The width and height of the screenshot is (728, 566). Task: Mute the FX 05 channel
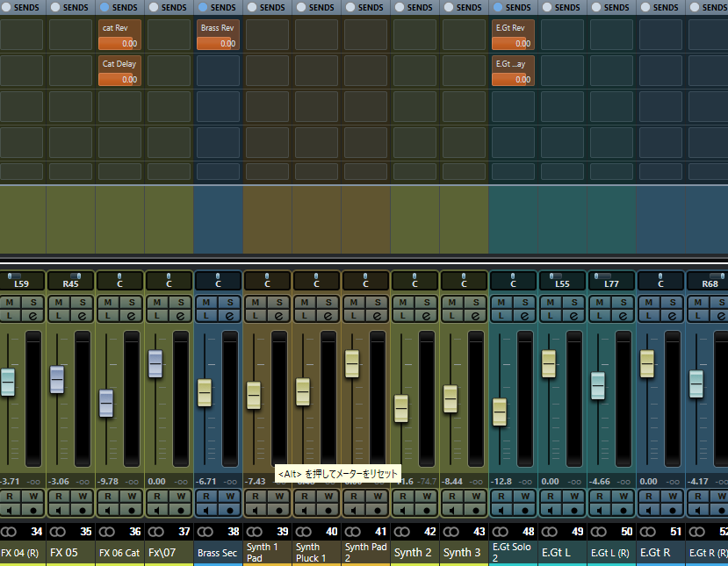(58, 303)
